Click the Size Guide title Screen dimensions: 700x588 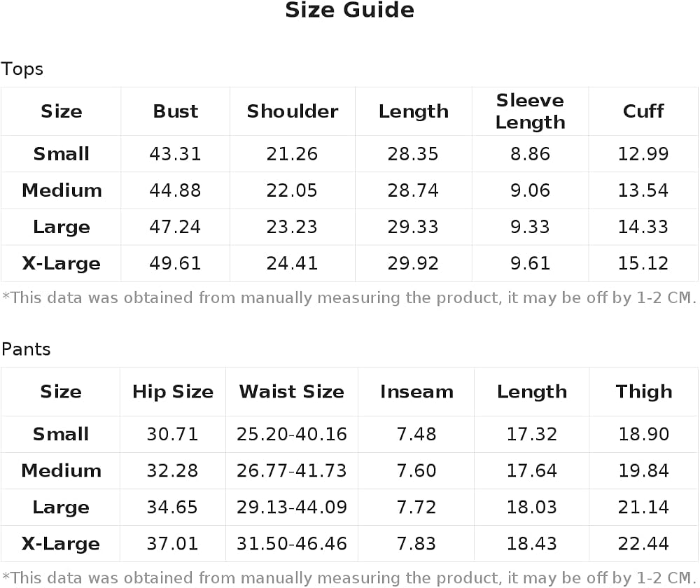pos(349,10)
